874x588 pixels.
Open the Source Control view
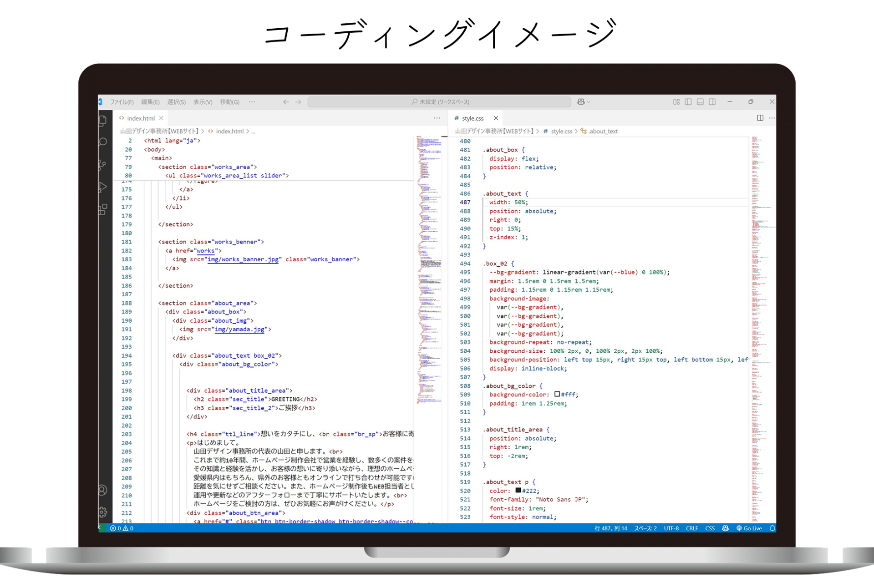point(103,165)
